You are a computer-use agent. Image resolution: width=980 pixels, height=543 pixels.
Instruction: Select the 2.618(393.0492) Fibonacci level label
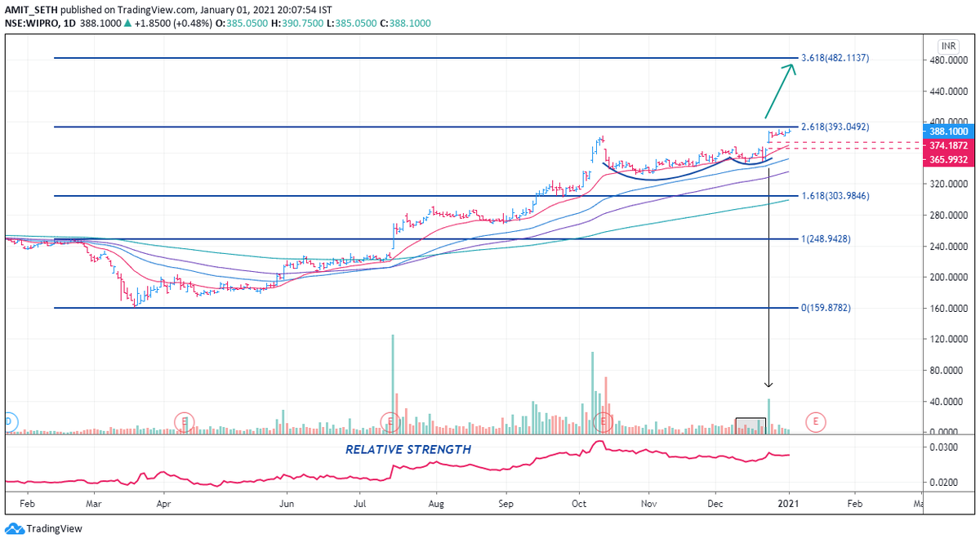coord(835,127)
